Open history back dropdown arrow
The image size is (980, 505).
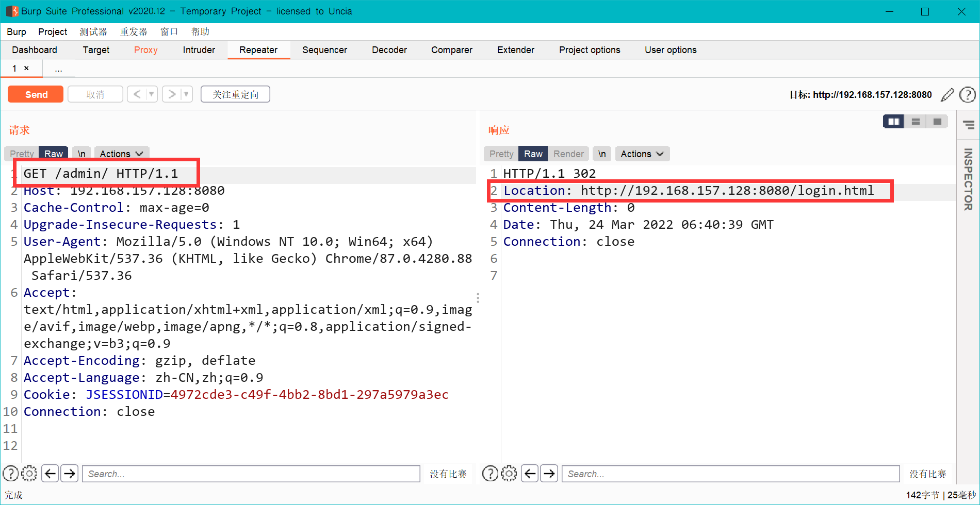(151, 94)
